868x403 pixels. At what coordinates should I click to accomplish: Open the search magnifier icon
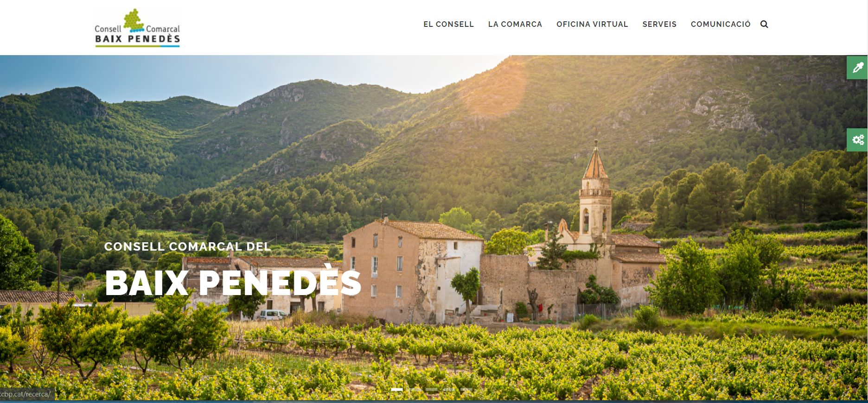764,24
